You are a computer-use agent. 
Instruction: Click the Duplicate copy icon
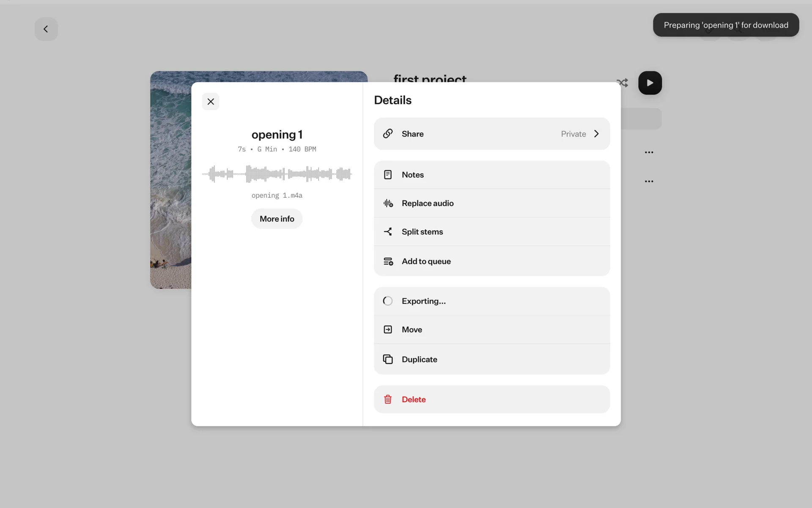tap(388, 359)
